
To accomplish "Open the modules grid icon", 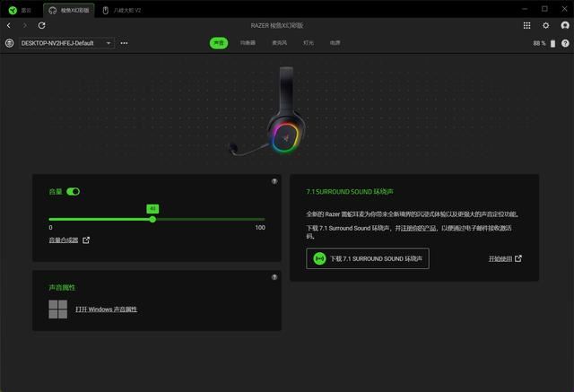I will (x=526, y=25).
